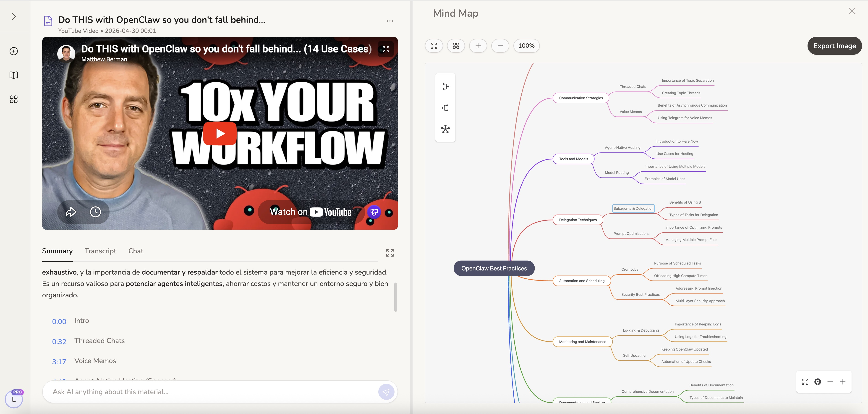Viewport: 868px width, 414px height.
Task: Close the Mind Map panel
Action: click(x=852, y=11)
